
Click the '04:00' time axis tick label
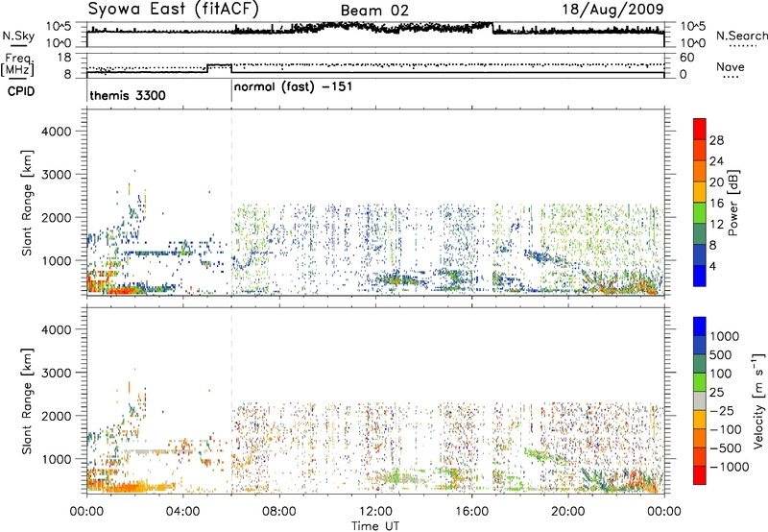click(x=182, y=512)
